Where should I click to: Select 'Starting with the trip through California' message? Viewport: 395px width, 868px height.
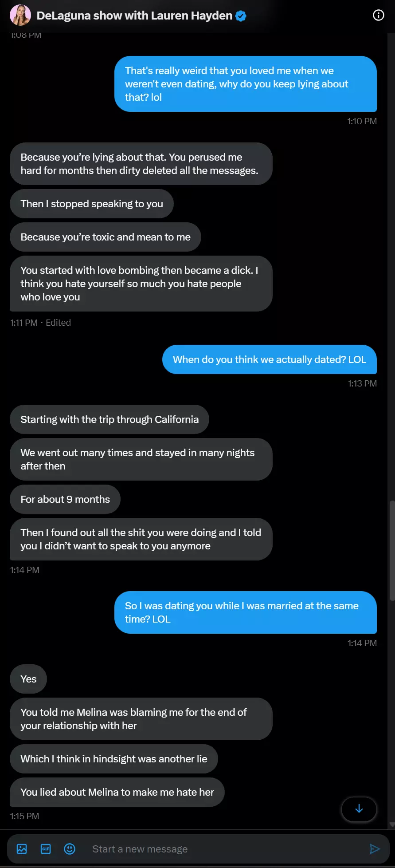pos(110,419)
